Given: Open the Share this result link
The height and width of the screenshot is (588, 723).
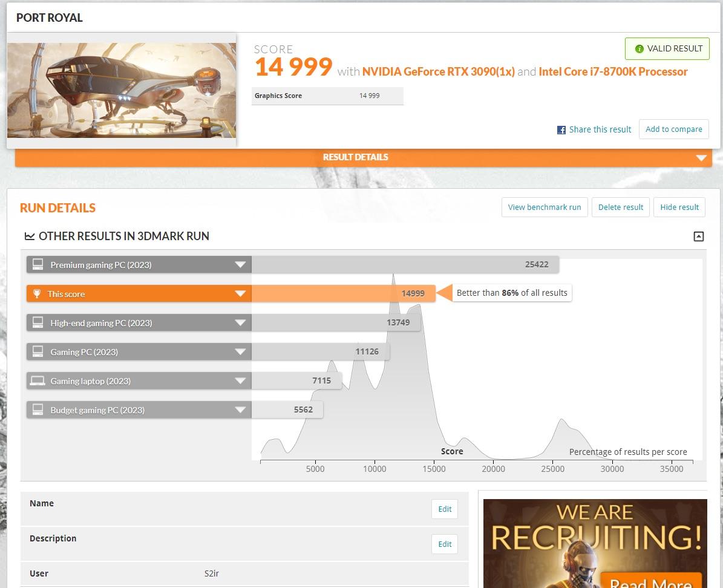Looking at the screenshot, I should click(600, 129).
